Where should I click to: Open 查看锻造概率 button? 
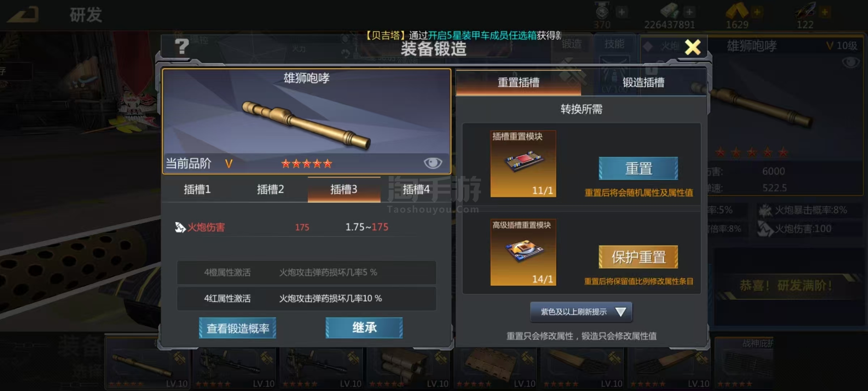[x=238, y=328]
